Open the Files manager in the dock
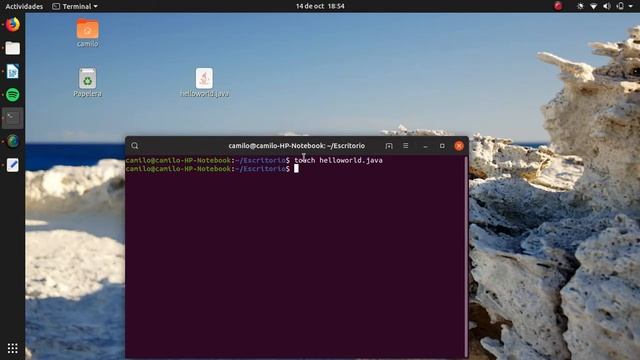 coord(13,48)
